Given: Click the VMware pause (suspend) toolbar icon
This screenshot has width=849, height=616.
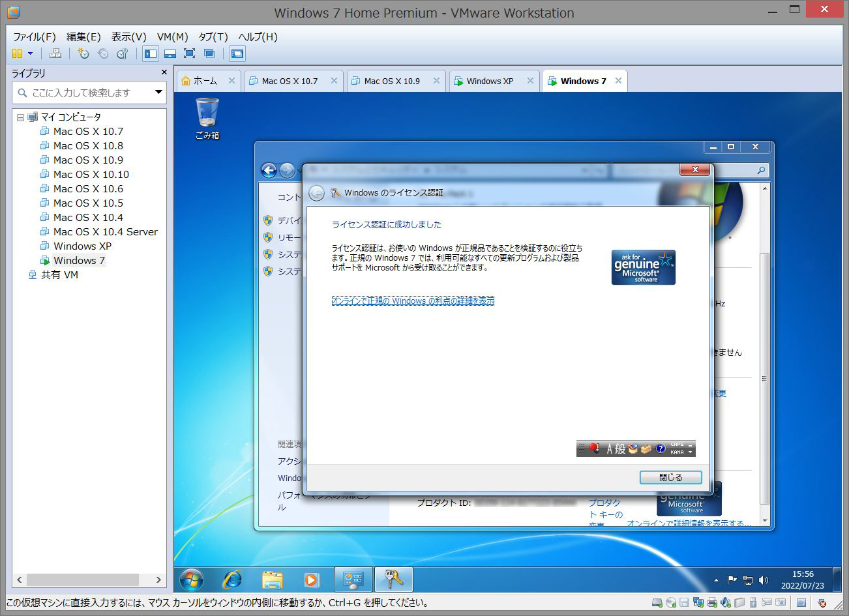Looking at the screenshot, I should coord(17,53).
